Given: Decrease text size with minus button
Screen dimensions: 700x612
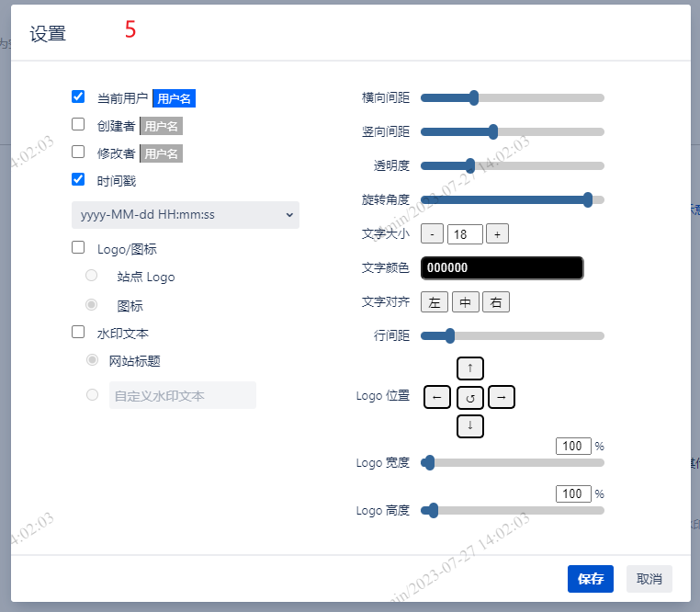Looking at the screenshot, I should click(432, 234).
